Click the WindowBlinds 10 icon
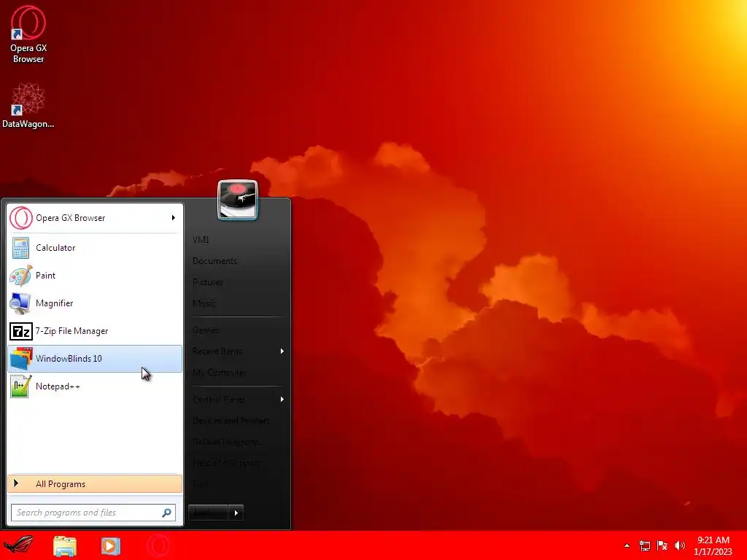 [x=20, y=359]
